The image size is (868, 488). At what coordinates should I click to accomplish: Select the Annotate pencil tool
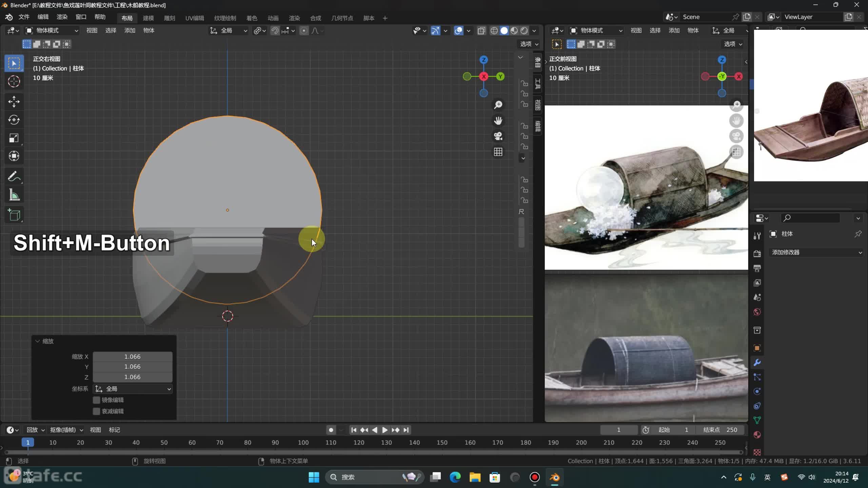(x=14, y=176)
